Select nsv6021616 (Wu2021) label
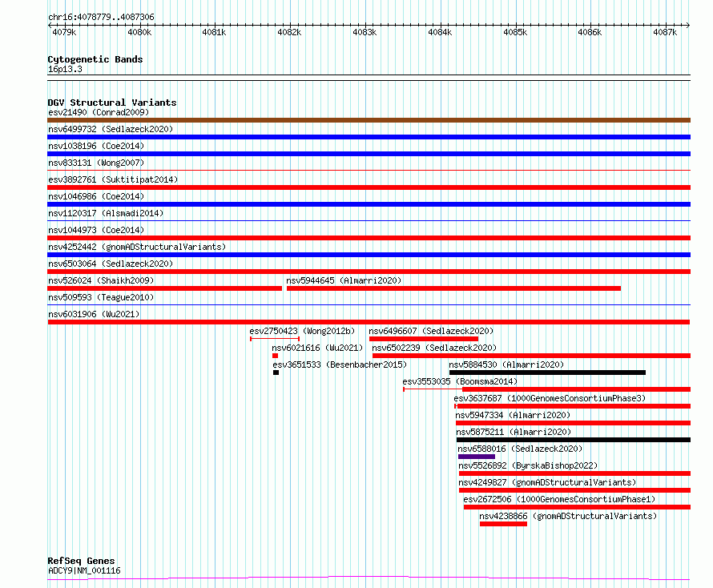The height and width of the screenshot is (588, 713). pos(317,348)
